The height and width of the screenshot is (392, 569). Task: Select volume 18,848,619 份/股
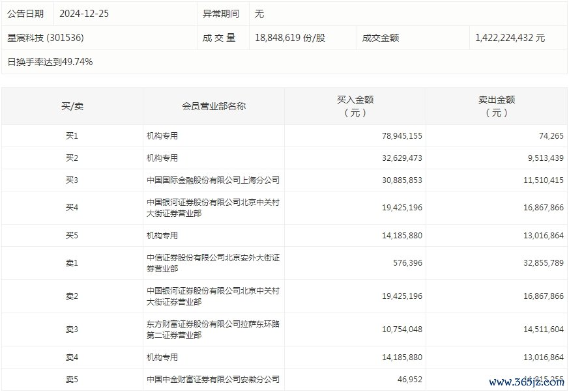coord(290,38)
